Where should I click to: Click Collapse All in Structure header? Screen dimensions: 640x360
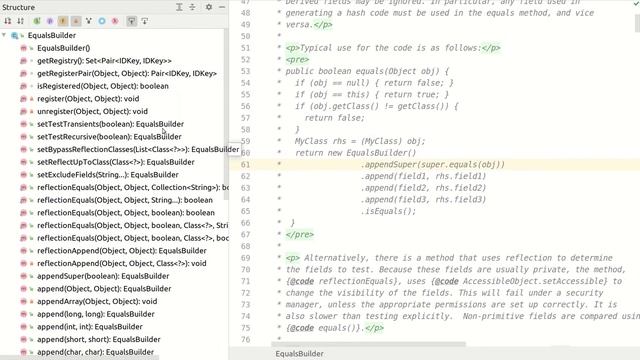point(192,7)
